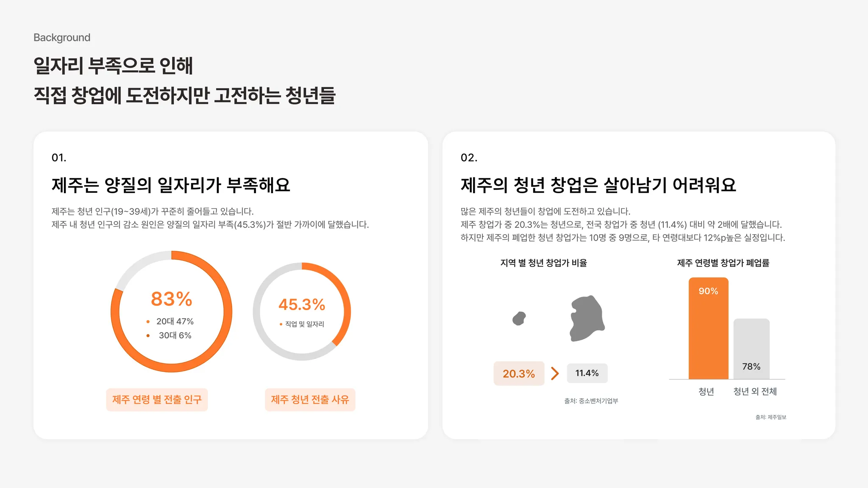
Task: Click the bullet next to 직업 및 일자리
Action: point(281,324)
